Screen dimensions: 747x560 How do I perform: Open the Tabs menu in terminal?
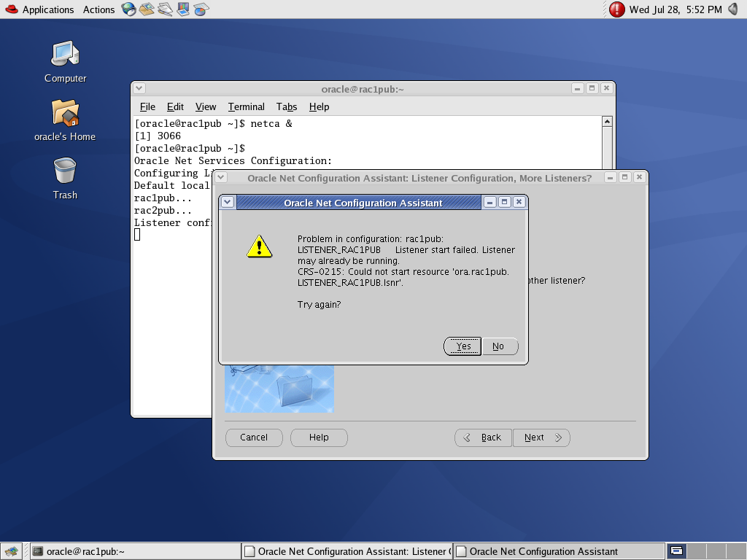tap(287, 106)
